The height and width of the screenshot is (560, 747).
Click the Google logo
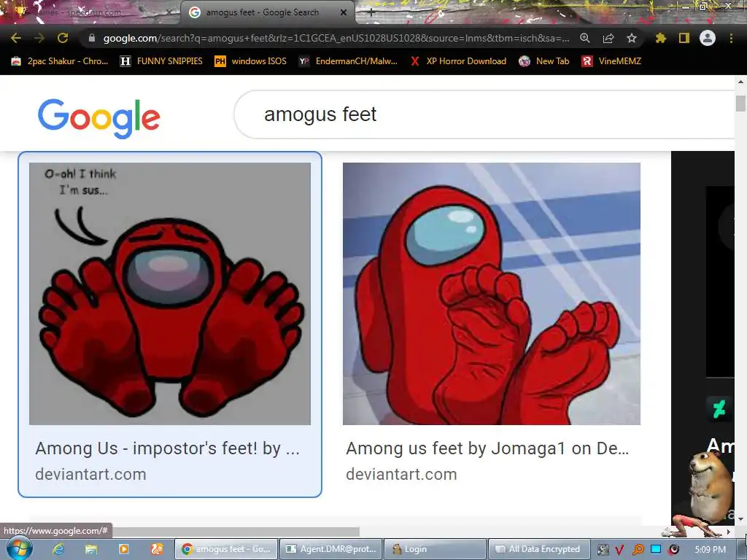(99, 118)
